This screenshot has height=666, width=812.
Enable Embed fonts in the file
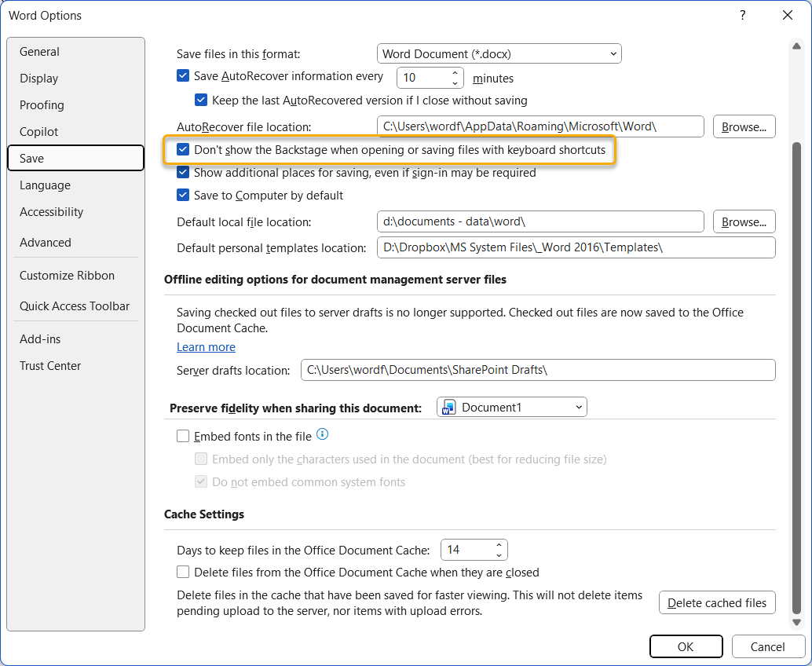coord(183,436)
